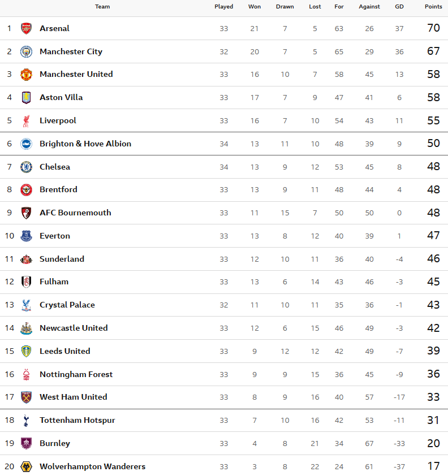
Task: Click the Manchester City badge icon
Action: pyautogui.click(x=26, y=51)
